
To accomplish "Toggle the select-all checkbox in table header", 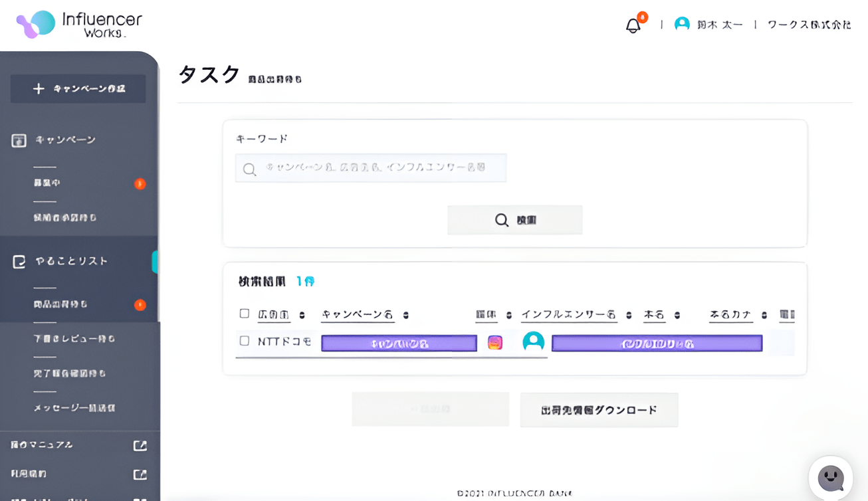I will click(245, 314).
